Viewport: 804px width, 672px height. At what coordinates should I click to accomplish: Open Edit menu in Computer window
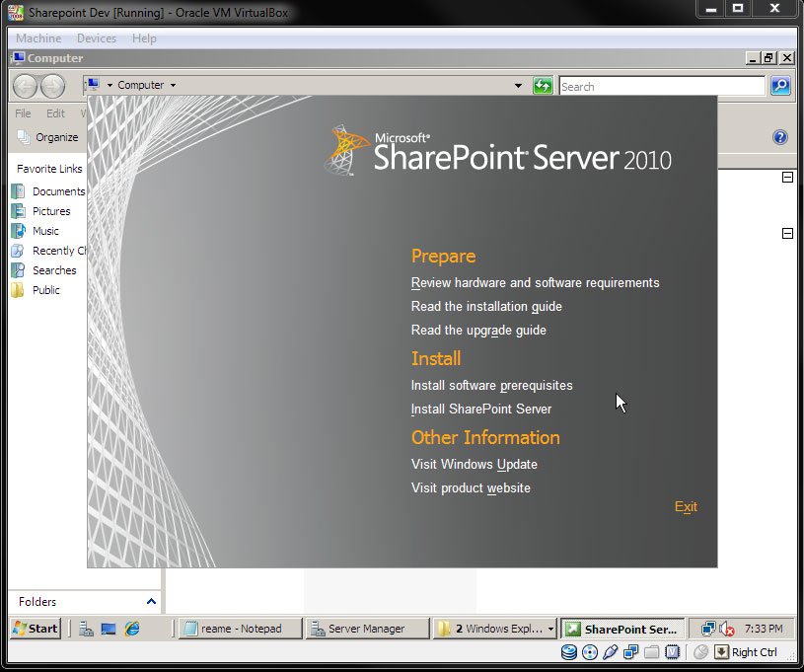tap(55, 113)
